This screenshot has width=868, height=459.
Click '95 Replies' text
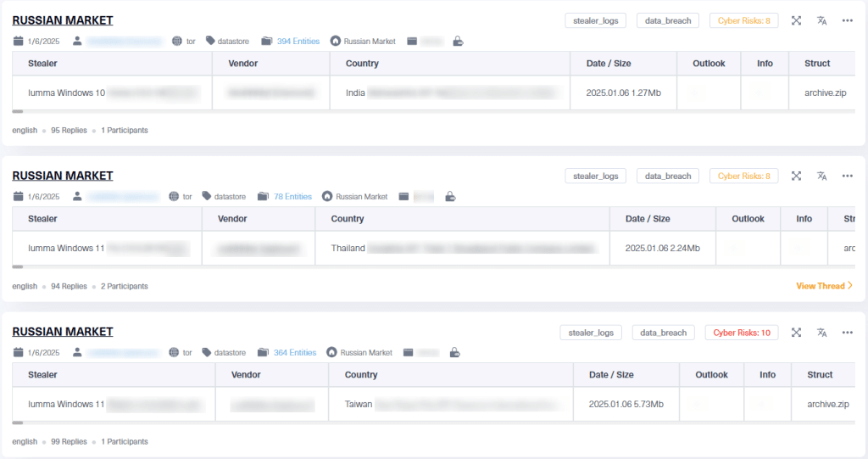pos(69,131)
